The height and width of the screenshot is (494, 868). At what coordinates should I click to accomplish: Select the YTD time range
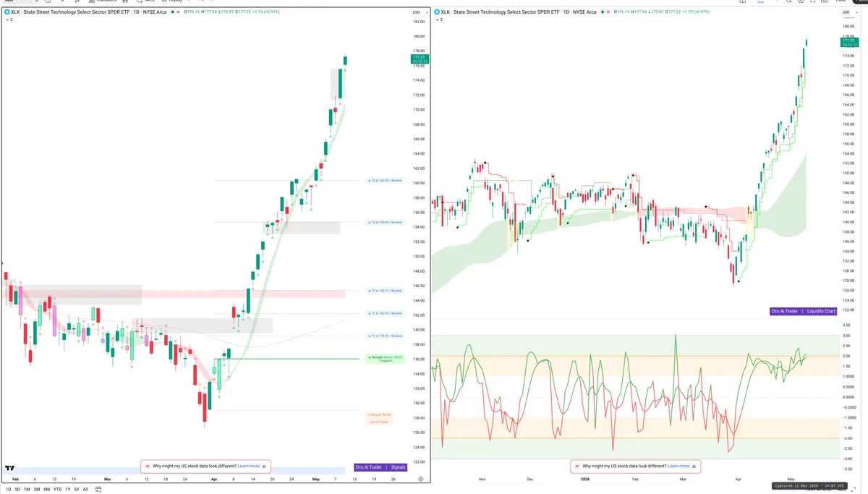point(57,490)
